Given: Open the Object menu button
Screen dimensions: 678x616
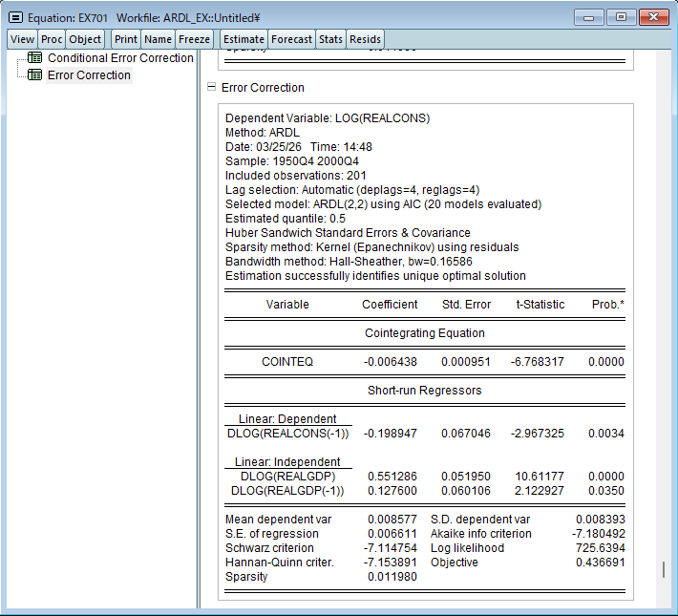Looking at the screenshot, I should (x=85, y=39).
